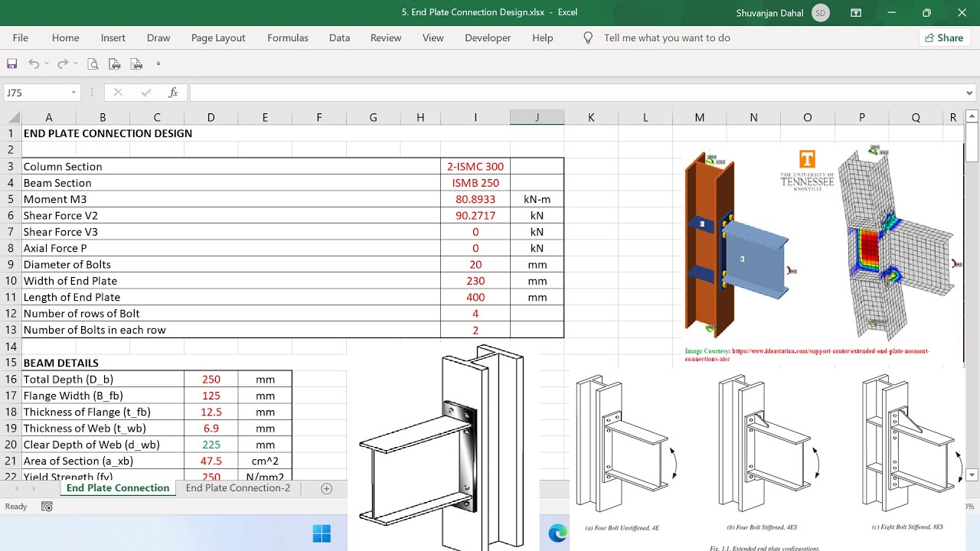
Task: Open the Windows Start button
Action: (x=322, y=533)
